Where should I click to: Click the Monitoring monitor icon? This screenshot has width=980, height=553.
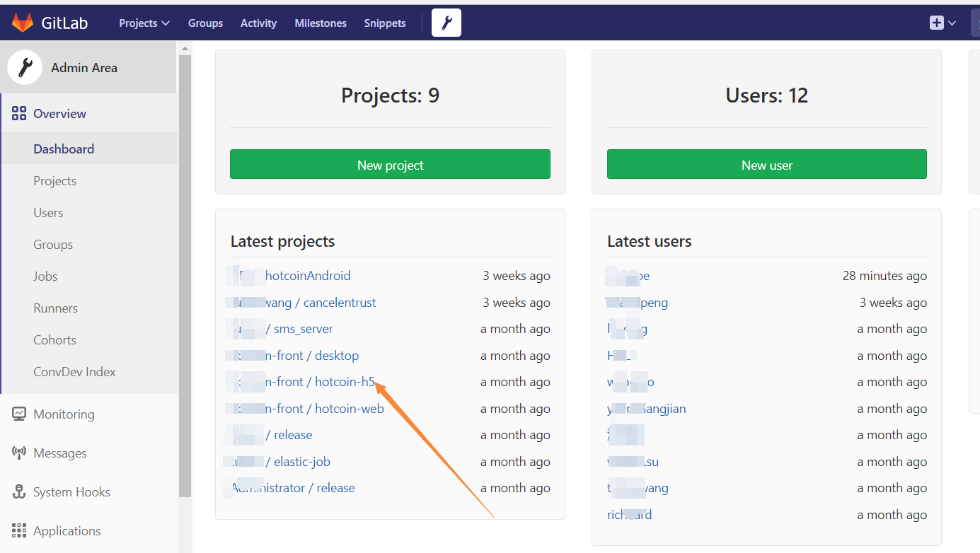(19, 414)
